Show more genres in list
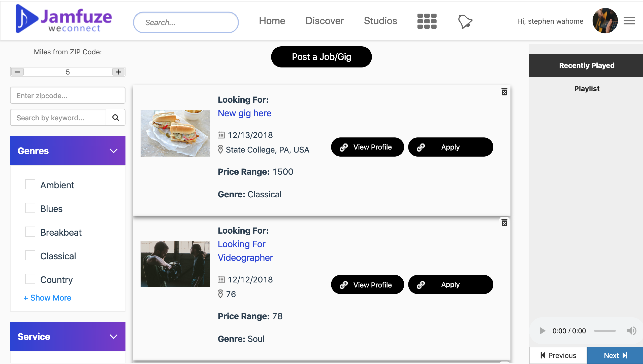The width and height of the screenshot is (643, 364). coord(47,298)
